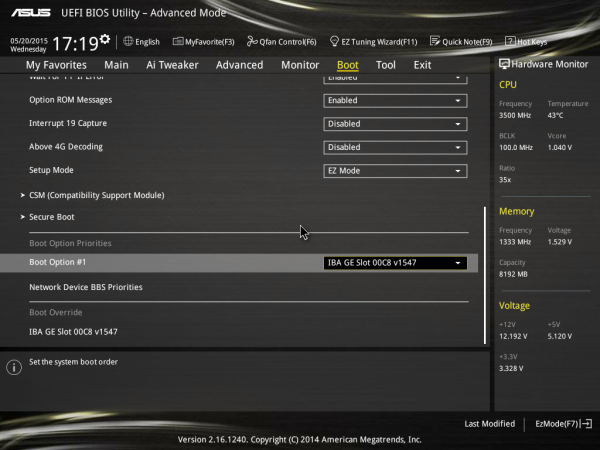The height and width of the screenshot is (450, 600).
Task: Click the Vcore value 1.040 V
Action: coord(559,147)
